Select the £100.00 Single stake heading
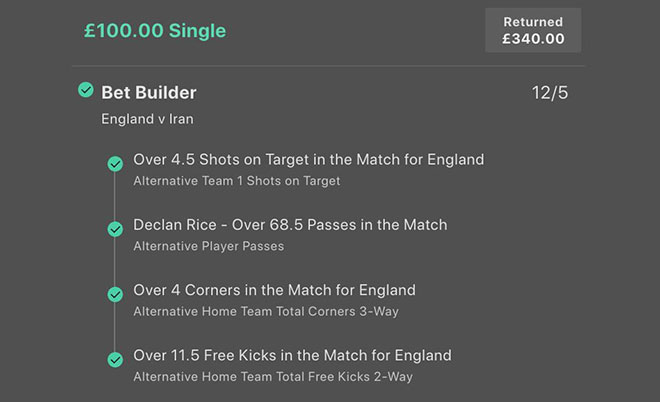 155,31
